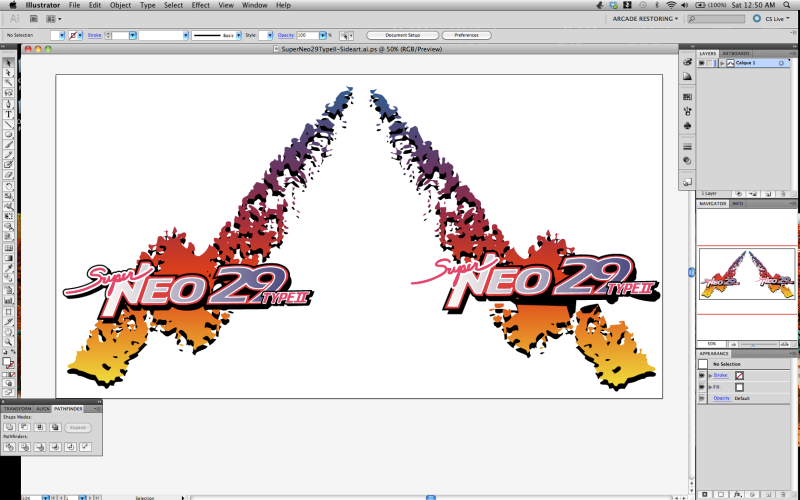Screen dimensions: 800x500
Task: Click the Divide pathfinder icon
Action: click(9, 447)
